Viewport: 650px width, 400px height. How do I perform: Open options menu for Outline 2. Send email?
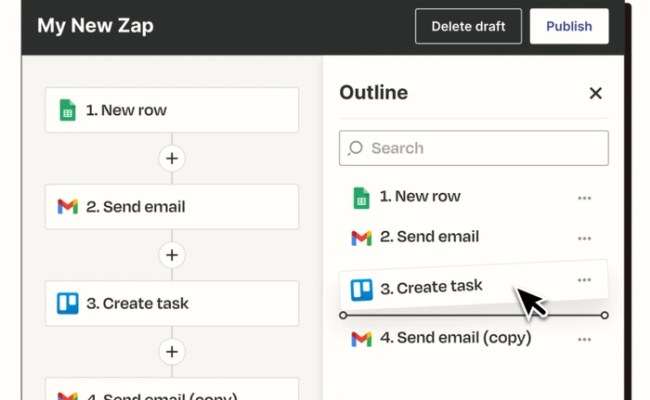[x=585, y=238]
